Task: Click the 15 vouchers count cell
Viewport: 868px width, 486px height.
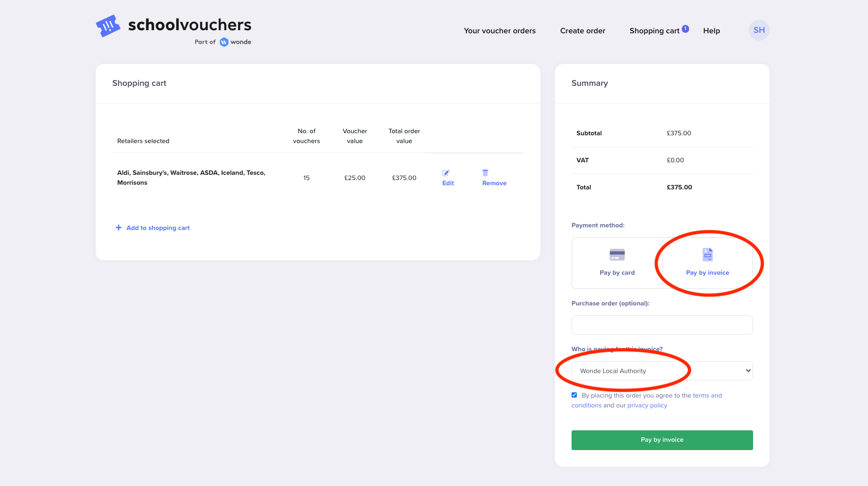Action: 306,178
